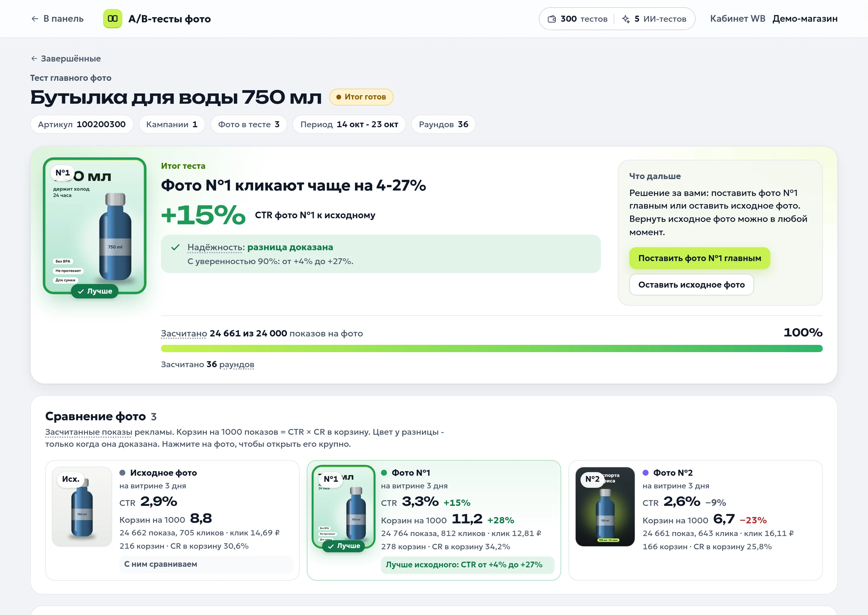Open the green A/B-тесты фото logo icon
Image resolution: width=868 pixels, height=615 pixels.
112,19
